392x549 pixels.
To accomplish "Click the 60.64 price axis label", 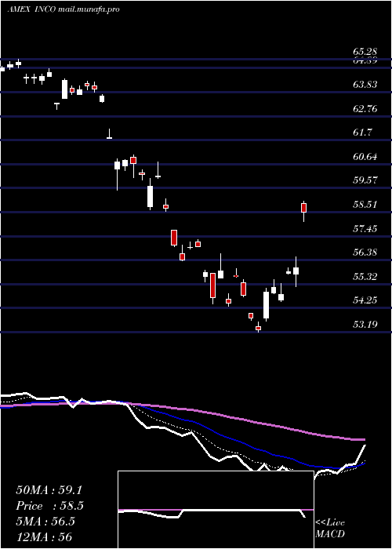I will pos(365,157).
